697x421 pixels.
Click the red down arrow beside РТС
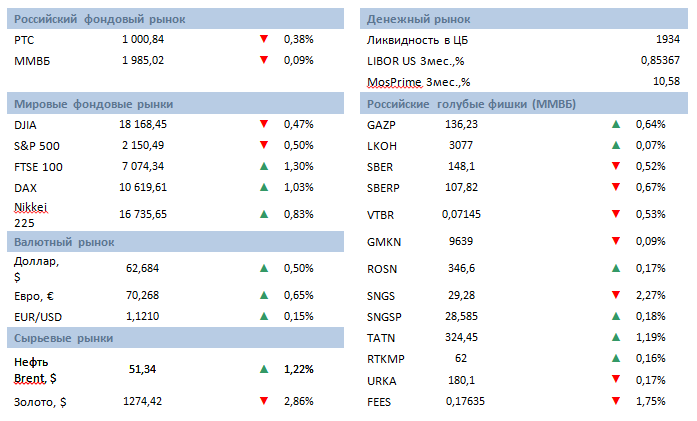264,39
